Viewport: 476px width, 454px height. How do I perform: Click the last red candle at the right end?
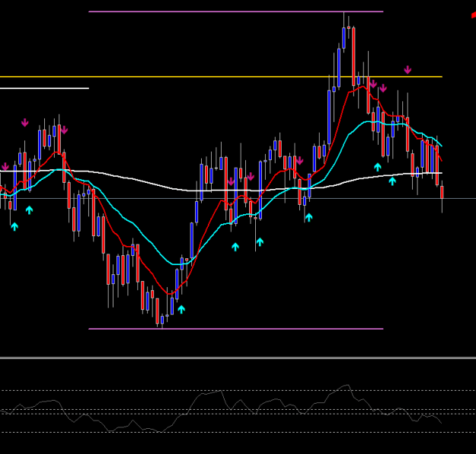coord(442,192)
